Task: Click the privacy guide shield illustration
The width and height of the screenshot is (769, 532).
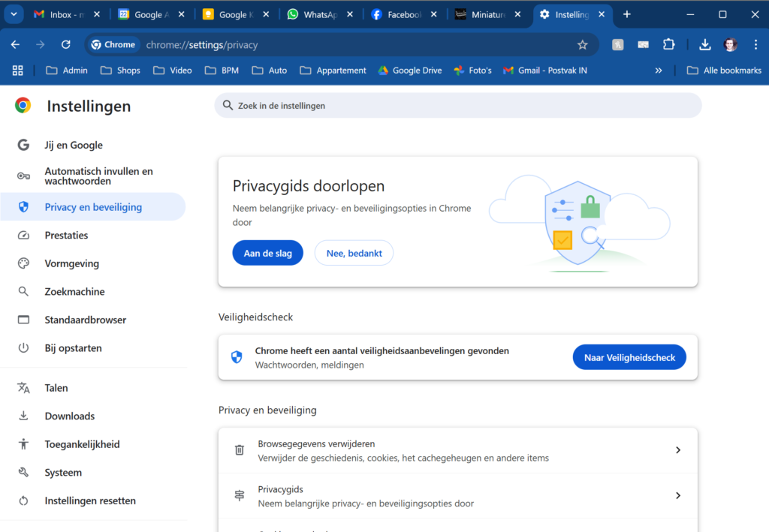Action: [x=579, y=224]
